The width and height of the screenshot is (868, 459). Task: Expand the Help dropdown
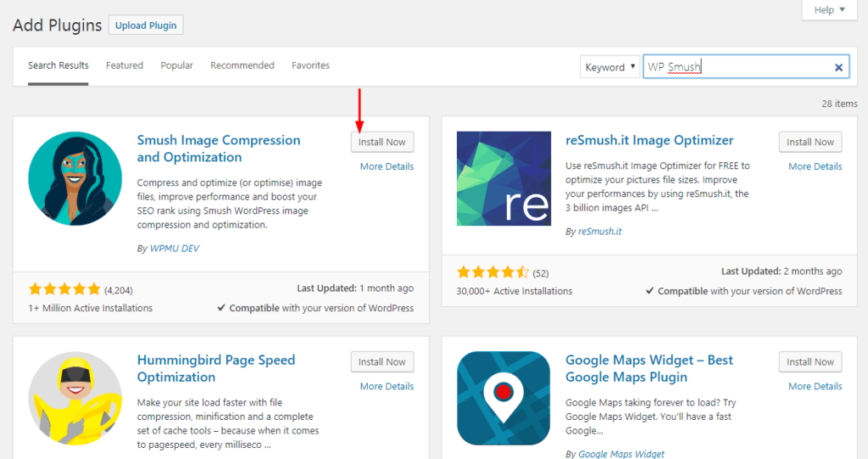click(x=829, y=10)
